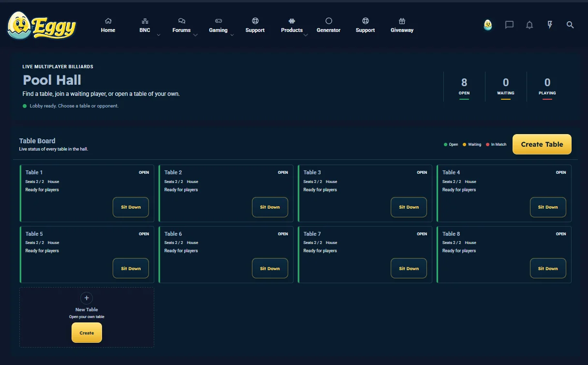Image resolution: width=588 pixels, height=365 pixels.
Task: Click the yellow Waiting legend dot
Action: (465, 144)
